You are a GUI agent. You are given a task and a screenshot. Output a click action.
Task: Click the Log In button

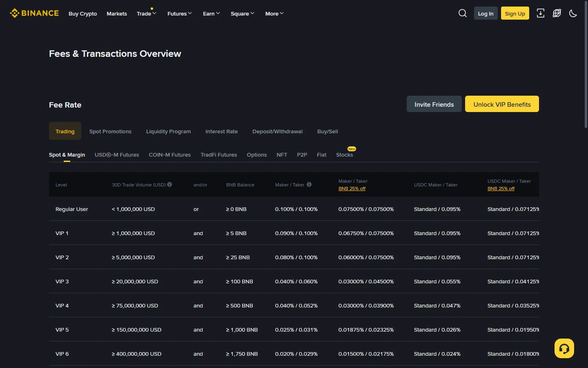pyautogui.click(x=486, y=13)
